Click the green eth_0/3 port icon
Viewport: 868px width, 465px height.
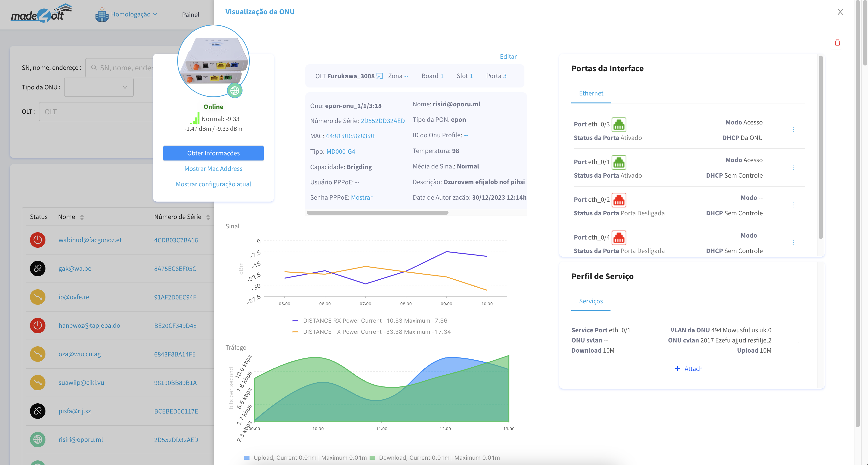(619, 124)
